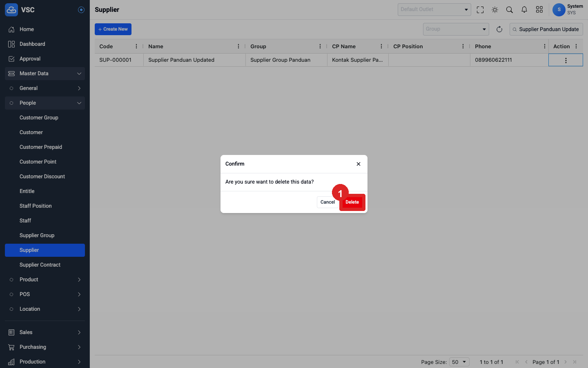This screenshot has height=368, width=588.
Task: Open Staff Position page
Action: pos(45,206)
